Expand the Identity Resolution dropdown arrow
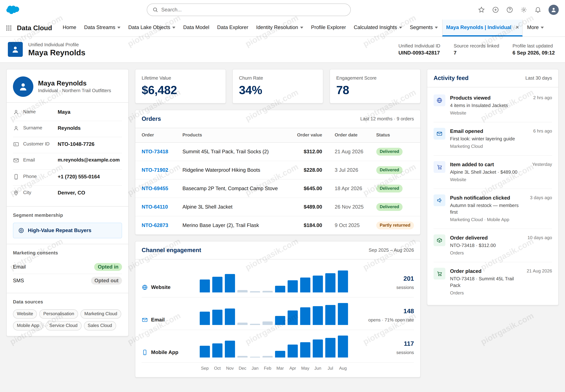The height and width of the screenshot is (392, 565). point(302,27)
